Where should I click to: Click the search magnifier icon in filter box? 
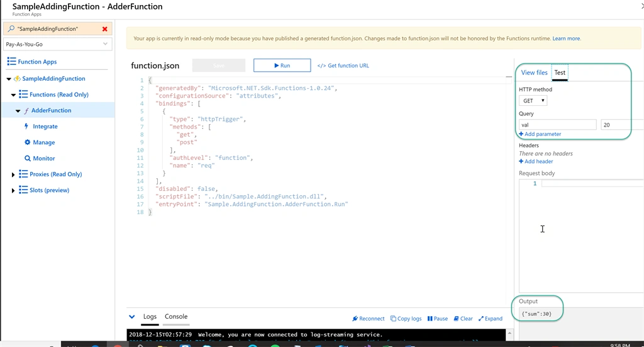[11, 29]
